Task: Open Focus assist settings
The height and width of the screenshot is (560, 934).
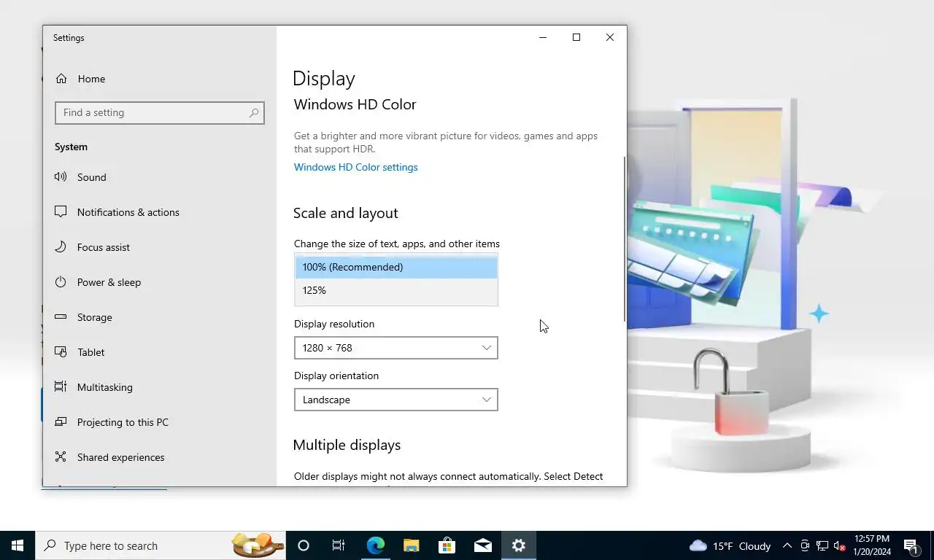Action: pos(159,247)
